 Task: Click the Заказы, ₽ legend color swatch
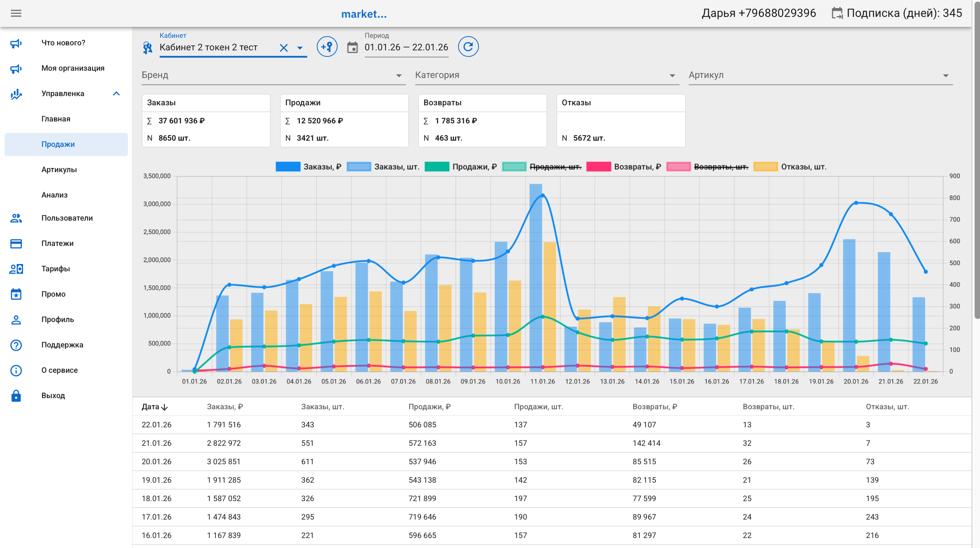tap(288, 167)
